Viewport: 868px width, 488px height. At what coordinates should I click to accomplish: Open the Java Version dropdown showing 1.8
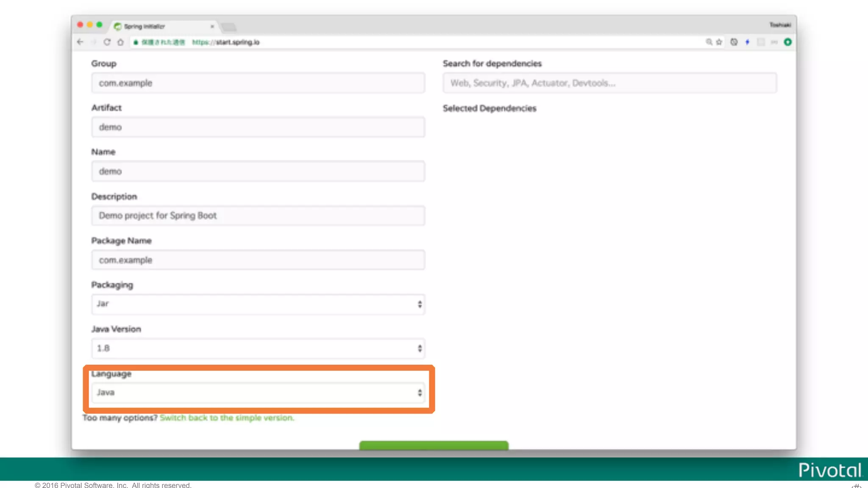(258, 348)
